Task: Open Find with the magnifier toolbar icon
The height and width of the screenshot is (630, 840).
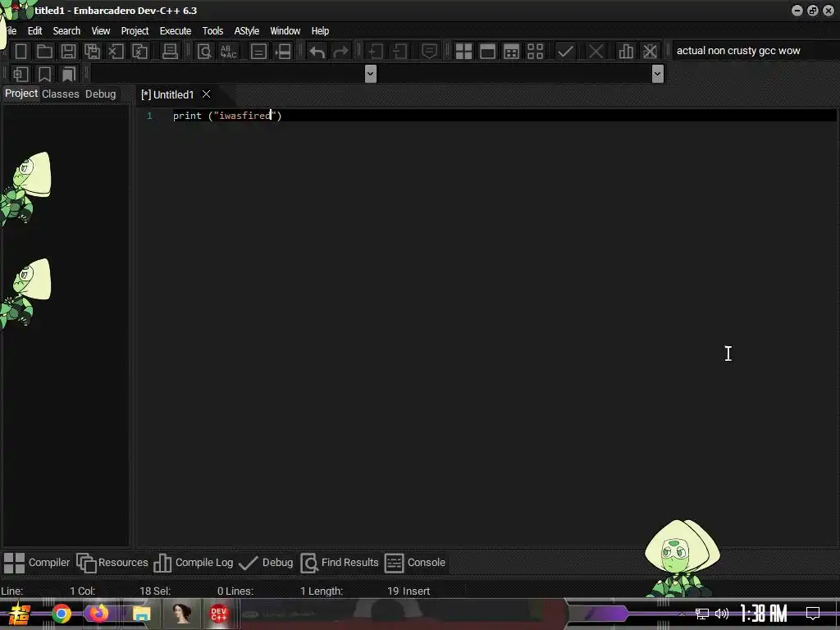Action: [204, 52]
